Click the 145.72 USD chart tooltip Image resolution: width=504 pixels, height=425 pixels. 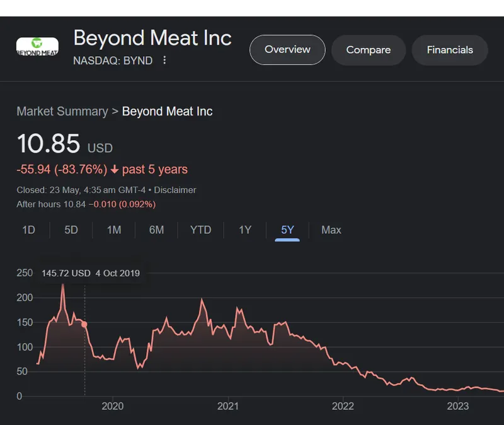[x=91, y=274]
